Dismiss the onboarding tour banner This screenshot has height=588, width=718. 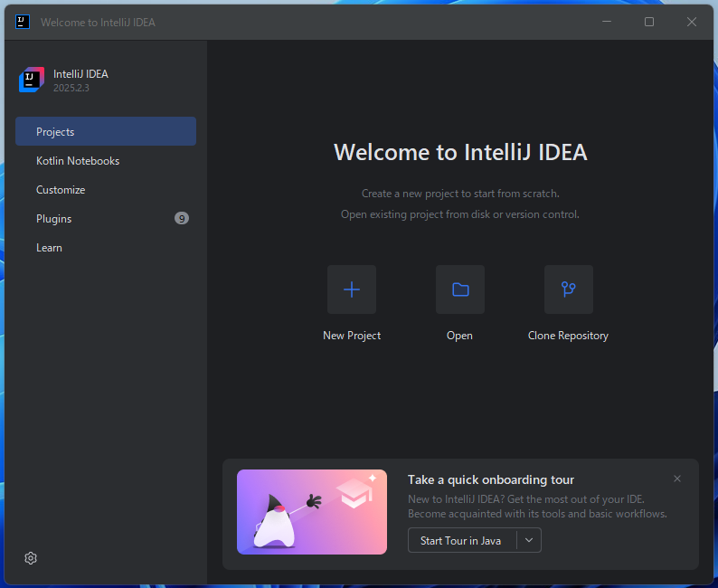(x=677, y=479)
